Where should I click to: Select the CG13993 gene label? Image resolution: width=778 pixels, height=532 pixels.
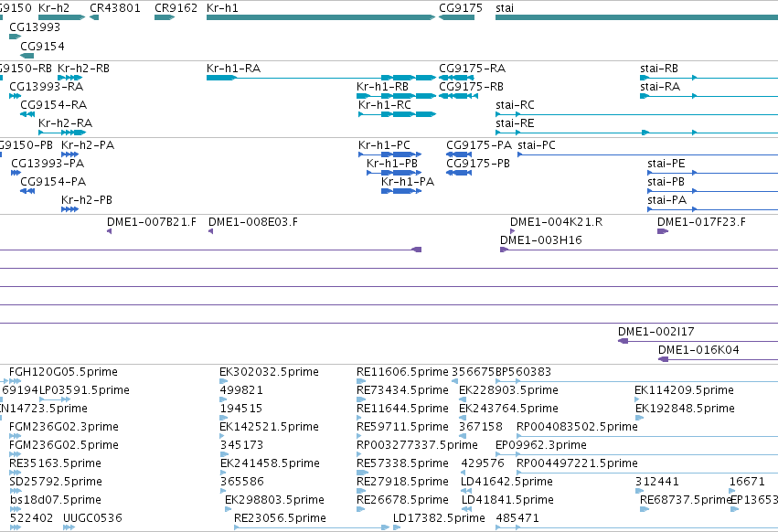click(x=35, y=27)
